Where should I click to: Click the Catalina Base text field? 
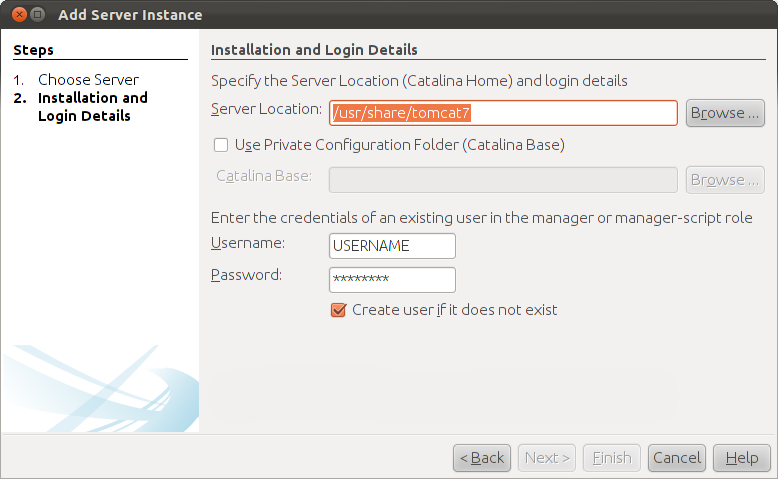[503, 180]
